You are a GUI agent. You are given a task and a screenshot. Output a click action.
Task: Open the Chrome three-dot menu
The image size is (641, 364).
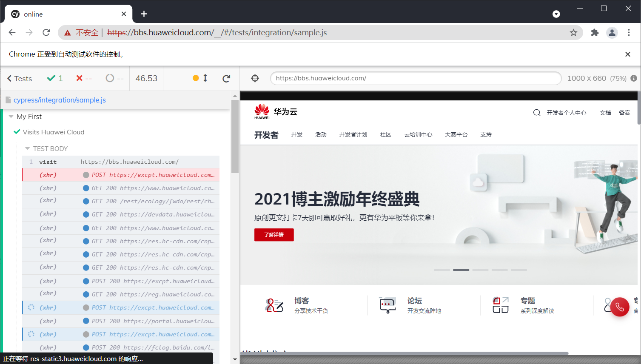pos(629,33)
